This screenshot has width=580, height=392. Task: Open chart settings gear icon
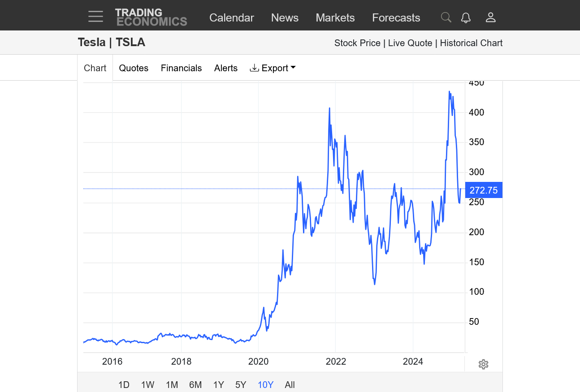[483, 364]
